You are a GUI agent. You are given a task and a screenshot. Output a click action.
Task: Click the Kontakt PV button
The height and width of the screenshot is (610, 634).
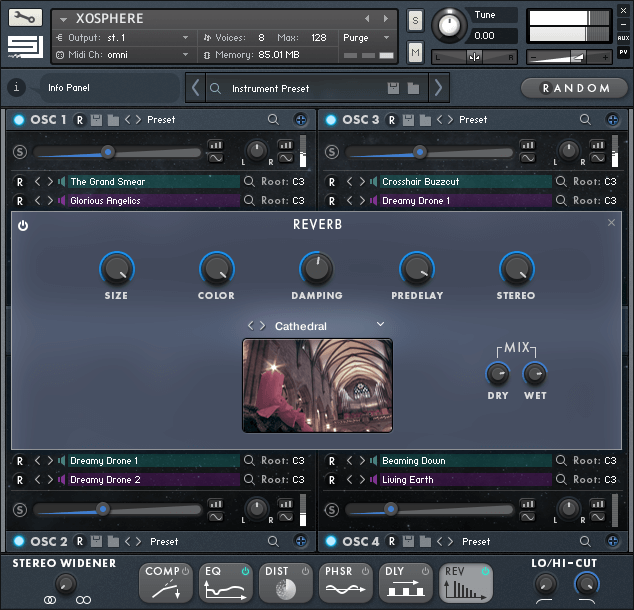click(x=623, y=52)
